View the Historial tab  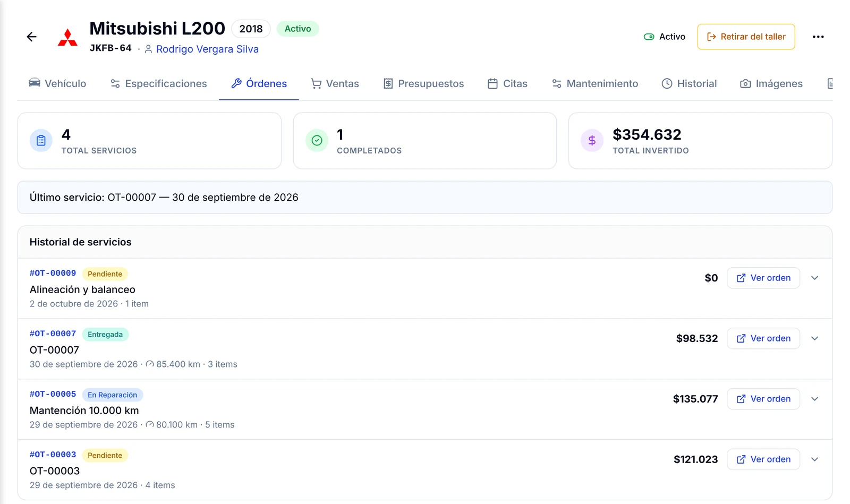coord(689,84)
